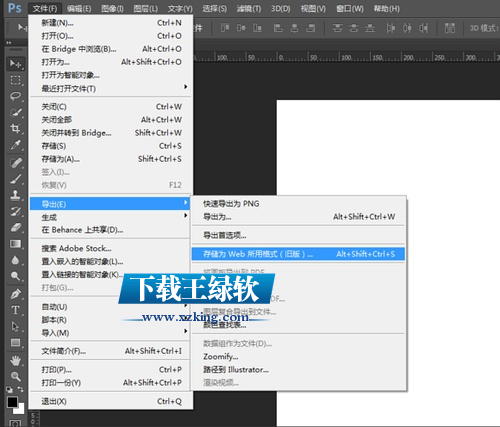Select the History Brush tool
This screenshot has width=500, height=427.
click(15, 211)
